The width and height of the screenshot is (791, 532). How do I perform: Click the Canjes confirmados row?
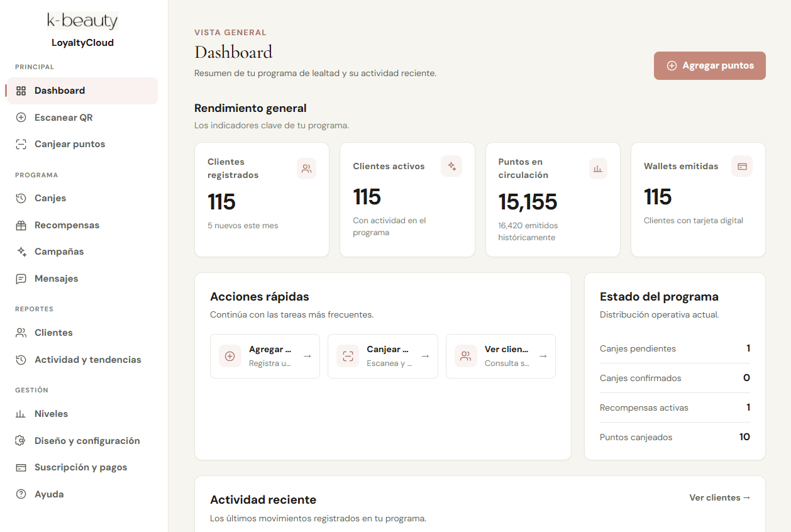[675, 378]
